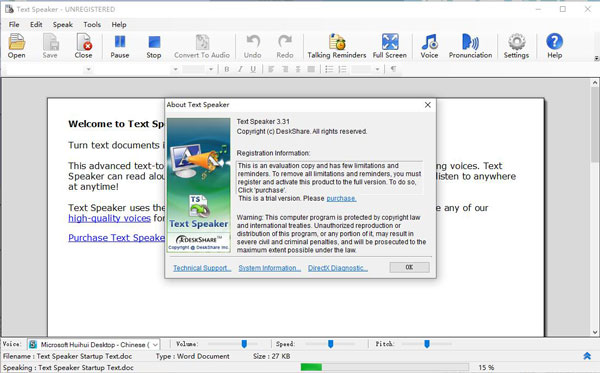This screenshot has width=600, height=373.
Task: Click OK in About dialog
Action: click(409, 267)
